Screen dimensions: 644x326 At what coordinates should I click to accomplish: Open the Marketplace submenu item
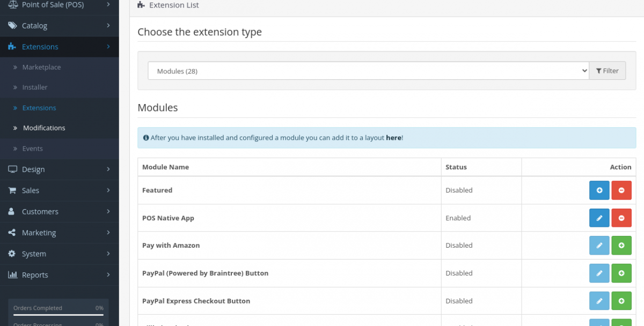[41, 68]
